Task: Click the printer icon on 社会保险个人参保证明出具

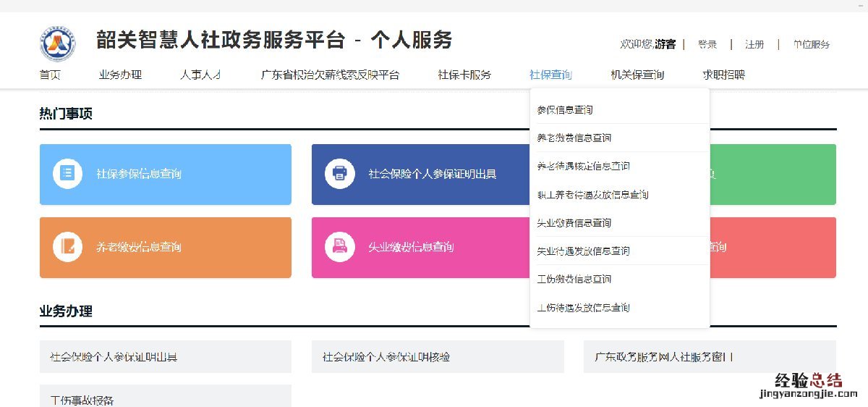Action: [339, 174]
